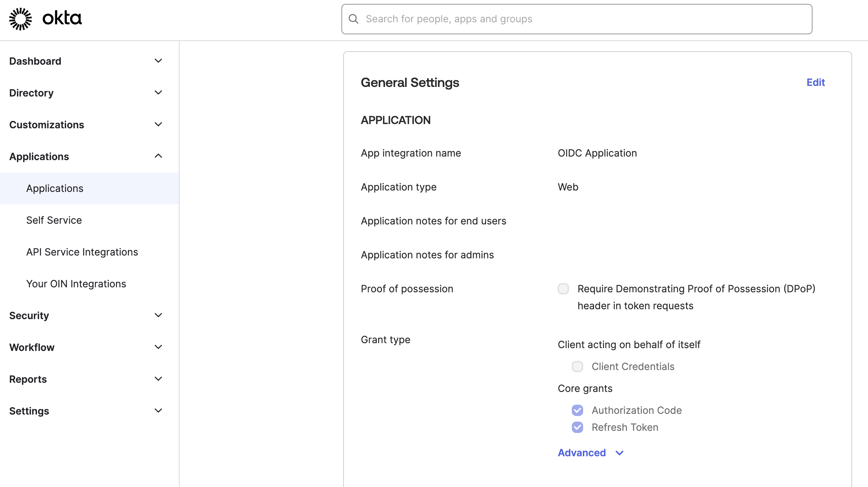This screenshot has width=868, height=487.
Task: Expand the Dashboard menu chevron
Action: (x=158, y=61)
